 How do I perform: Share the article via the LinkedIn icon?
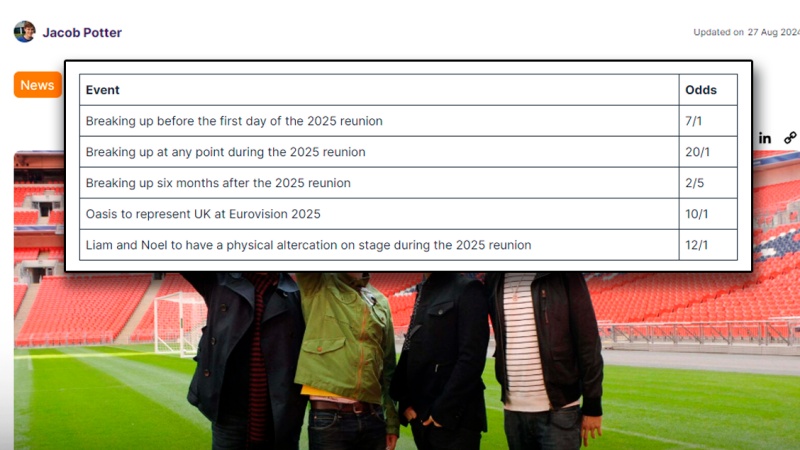click(x=764, y=138)
